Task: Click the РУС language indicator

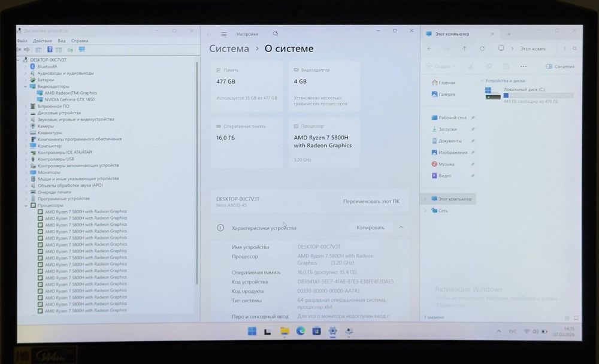Action: (x=513, y=332)
